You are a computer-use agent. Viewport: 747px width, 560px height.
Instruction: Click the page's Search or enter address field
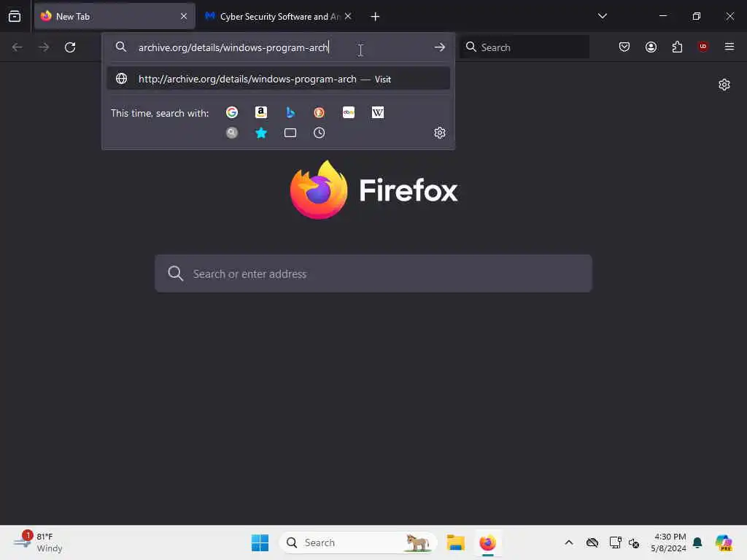coord(373,273)
